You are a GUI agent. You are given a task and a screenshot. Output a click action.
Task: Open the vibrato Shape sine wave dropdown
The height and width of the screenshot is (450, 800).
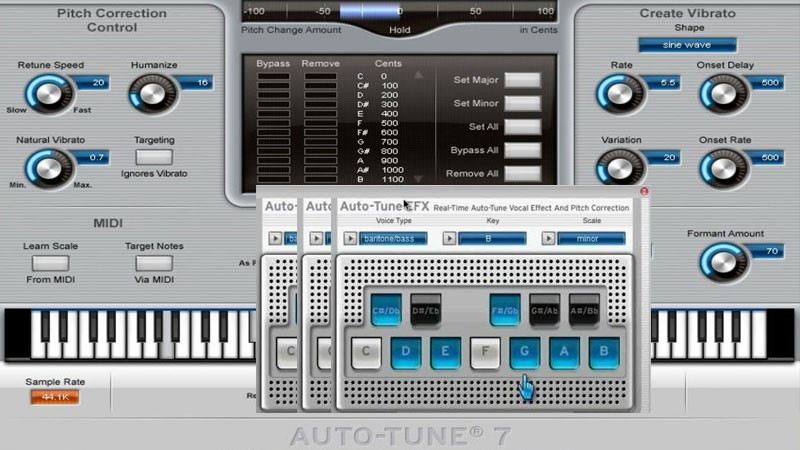coord(687,45)
